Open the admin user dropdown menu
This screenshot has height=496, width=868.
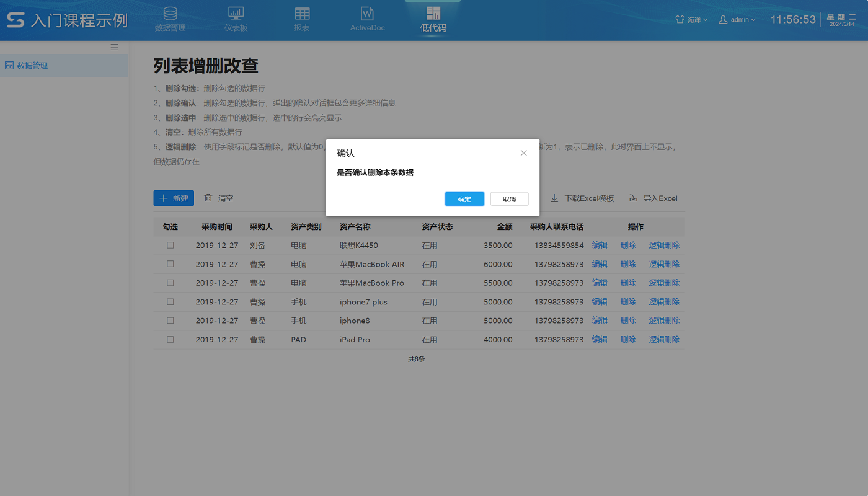click(x=737, y=20)
